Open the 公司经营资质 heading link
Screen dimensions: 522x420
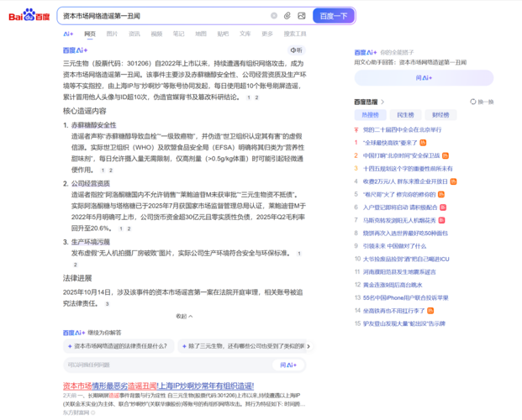pos(91,183)
